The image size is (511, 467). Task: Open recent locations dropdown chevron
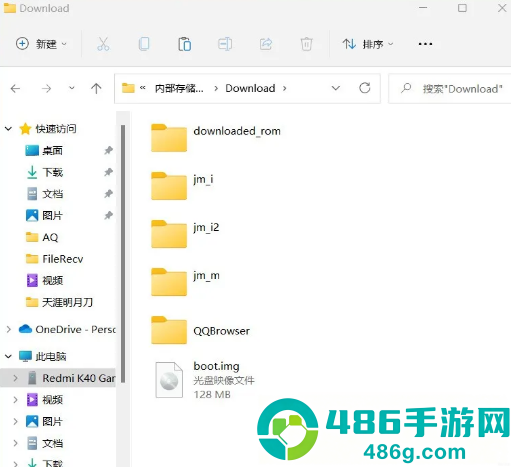[x=71, y=88]
